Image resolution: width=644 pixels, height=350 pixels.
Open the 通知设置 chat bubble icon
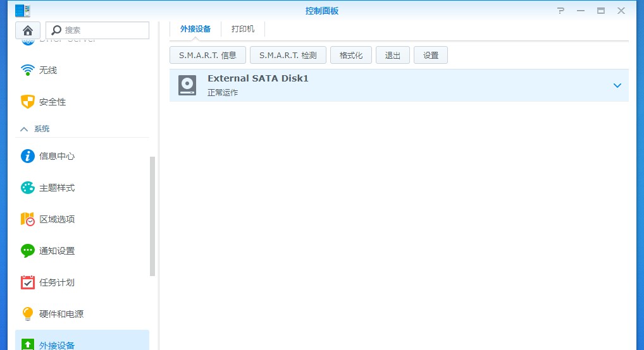point(27,251)
